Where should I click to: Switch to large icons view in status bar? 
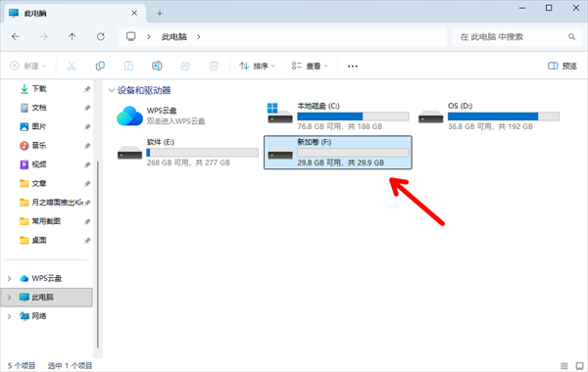point(580,365)
